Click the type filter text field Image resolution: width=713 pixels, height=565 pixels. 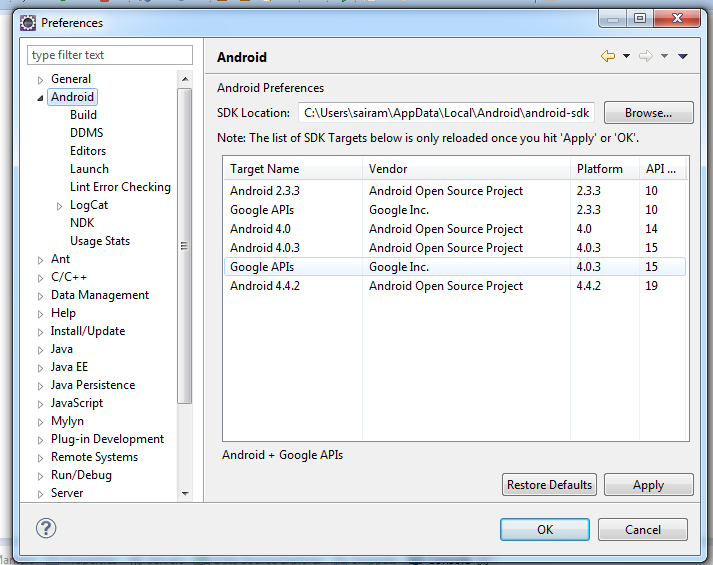click(x=110, y=55)
